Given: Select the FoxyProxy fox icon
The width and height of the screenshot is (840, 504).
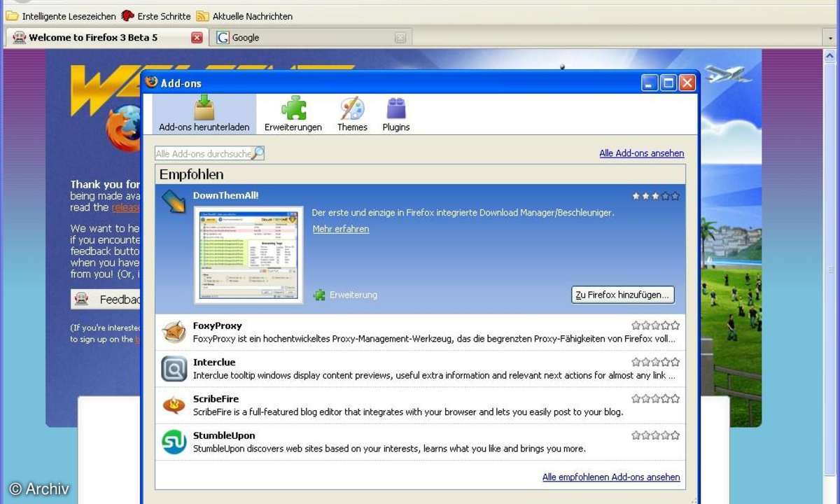Looking at the screenshot, I should pyautogui.click(x=174, y=332).
